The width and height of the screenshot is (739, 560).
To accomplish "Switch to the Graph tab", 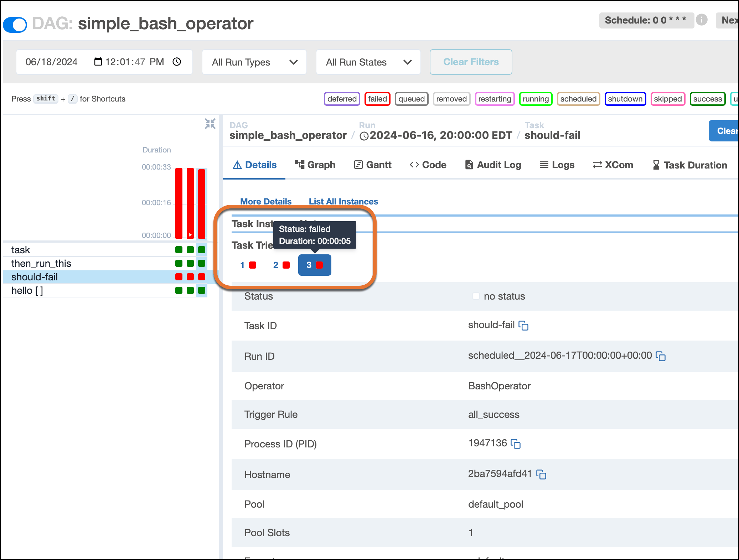I will pyautogui.click(x=315, y=165).
